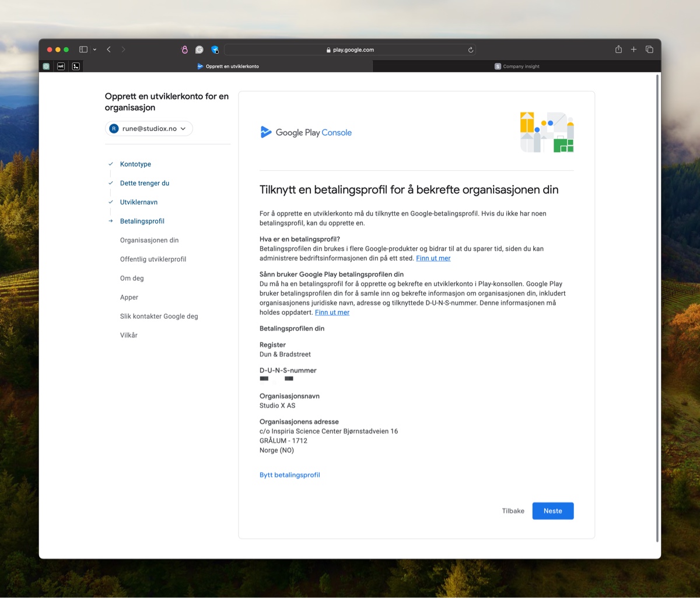Open the pink extension icon in toolbar

pos(185,50)
